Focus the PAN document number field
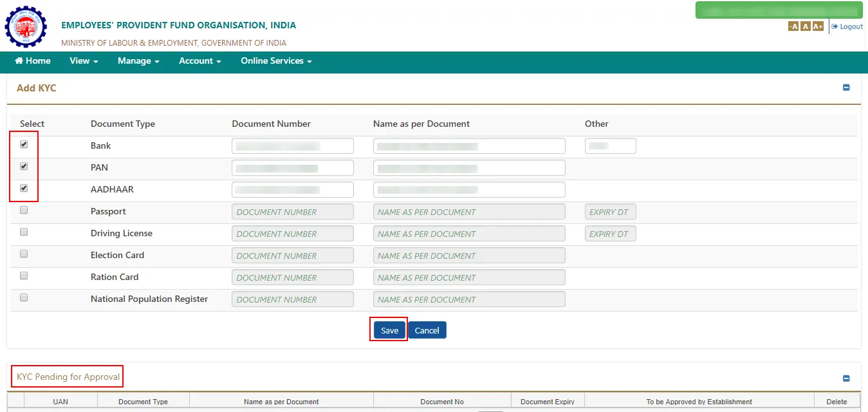This screenshot has width=868, height=412. pos(293,168)
